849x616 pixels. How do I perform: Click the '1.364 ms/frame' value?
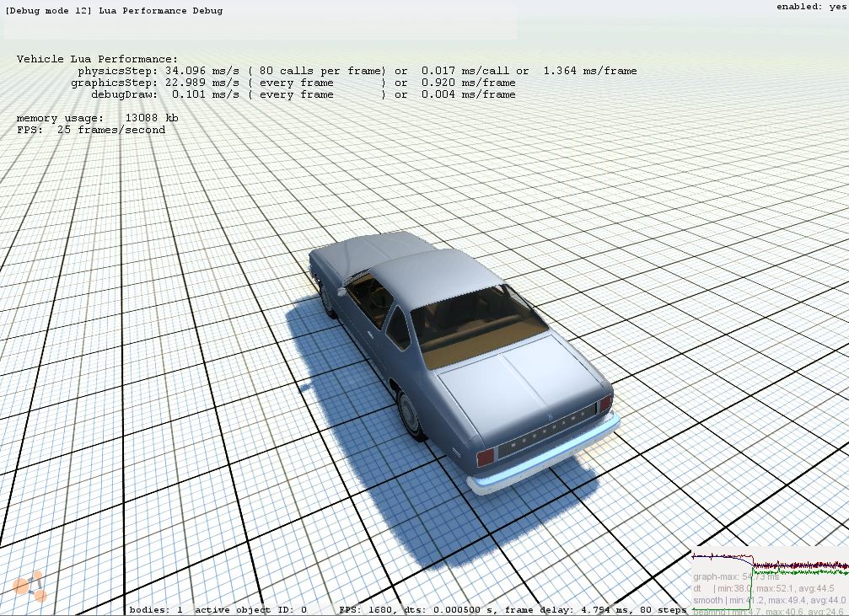(x=589, y=71)
